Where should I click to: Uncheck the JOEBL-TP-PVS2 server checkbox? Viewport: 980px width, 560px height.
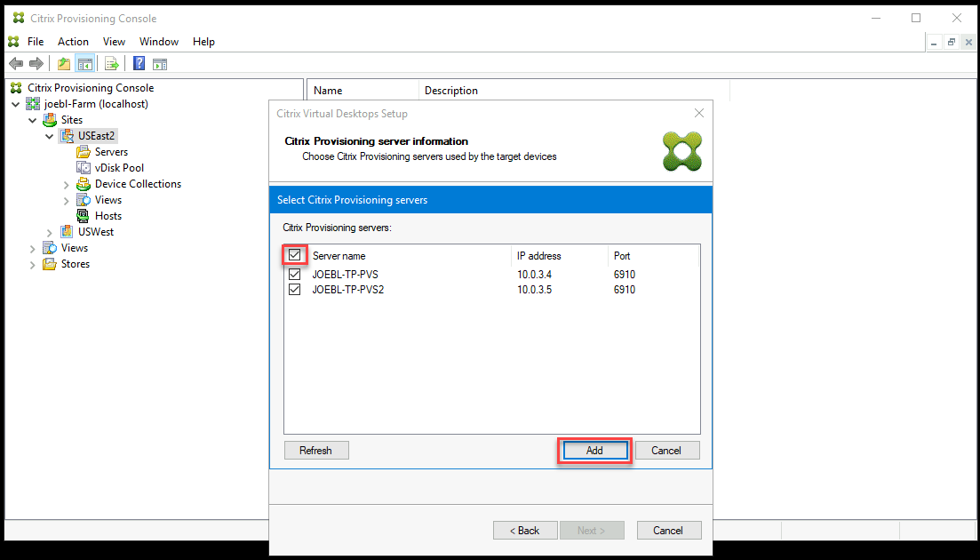pyautogui.click(x=294, y=289)
